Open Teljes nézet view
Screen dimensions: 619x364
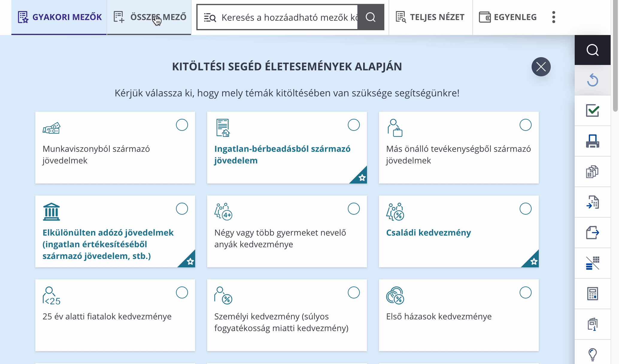pyautogui.click(x=430, y=17)
